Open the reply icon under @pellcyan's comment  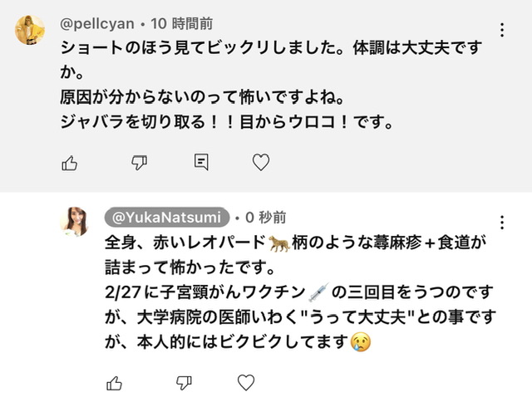coord(200,163)
